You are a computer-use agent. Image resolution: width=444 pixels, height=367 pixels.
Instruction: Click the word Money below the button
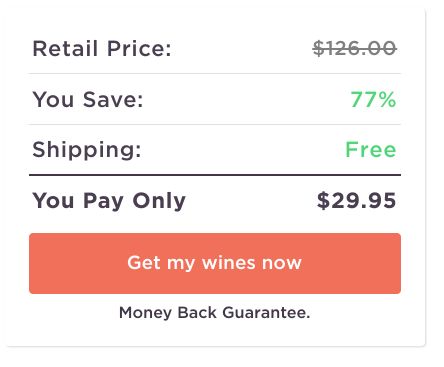coord(145,313)
